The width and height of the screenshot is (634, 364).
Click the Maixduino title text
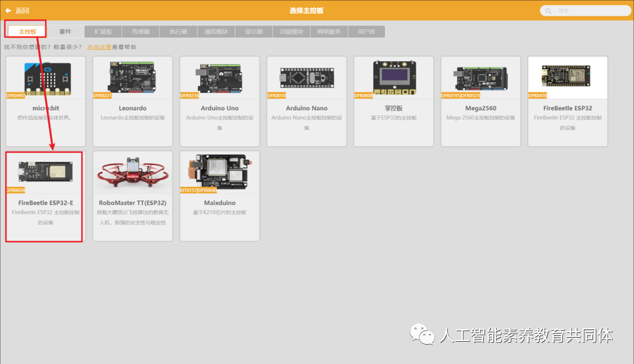tap(220, 203)
